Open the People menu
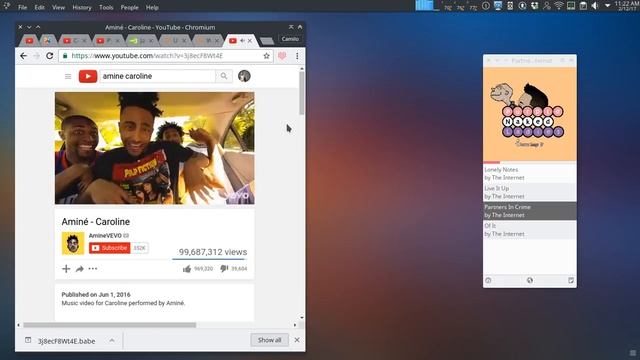 coord(129,7)
